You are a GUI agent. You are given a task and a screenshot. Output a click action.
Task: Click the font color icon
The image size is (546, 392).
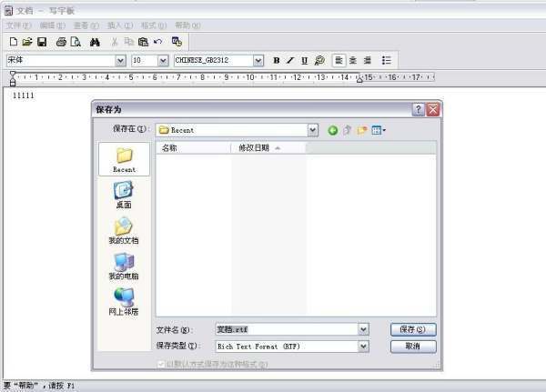[x=319, y=61]
